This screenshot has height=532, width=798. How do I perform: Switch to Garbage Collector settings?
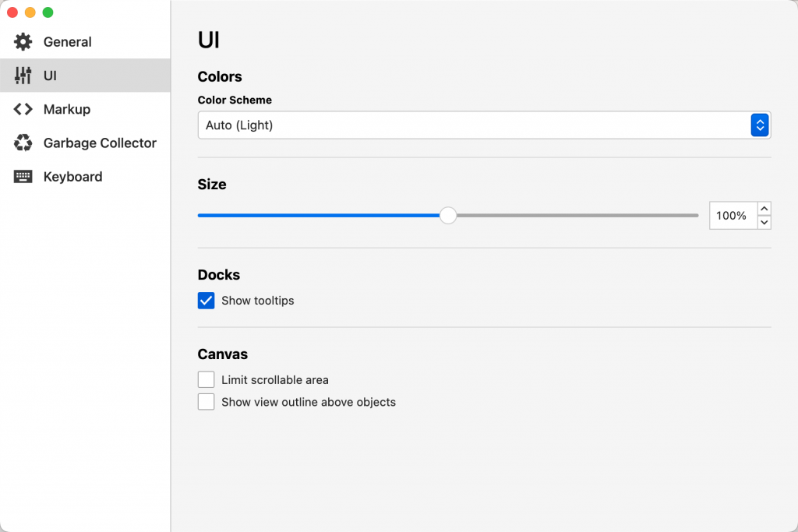point(100,143)
